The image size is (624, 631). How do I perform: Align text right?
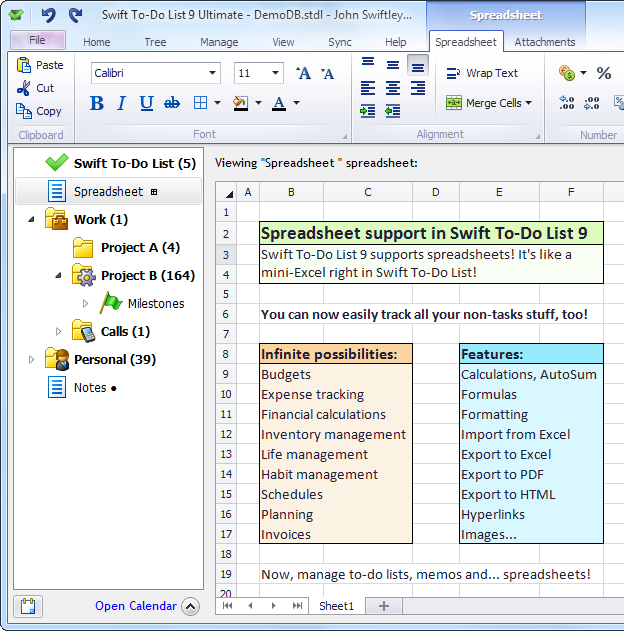click(418, 88)
